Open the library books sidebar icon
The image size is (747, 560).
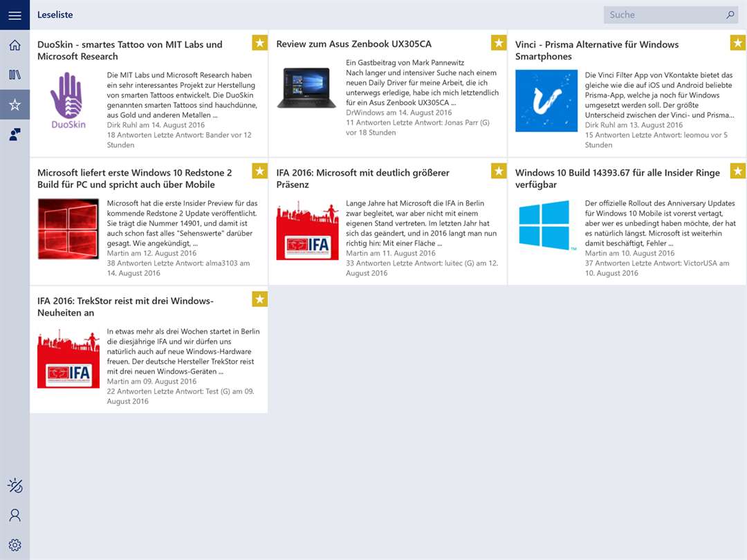click(x=15, y=75)
